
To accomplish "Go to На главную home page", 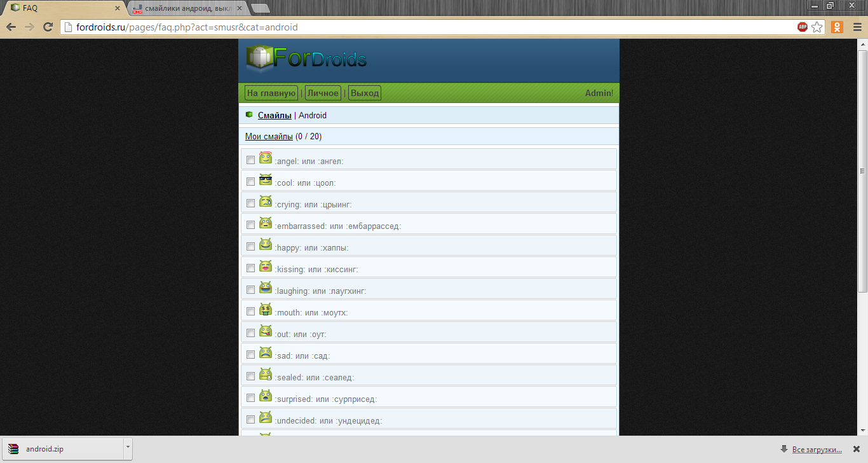I will pos(271,93).
